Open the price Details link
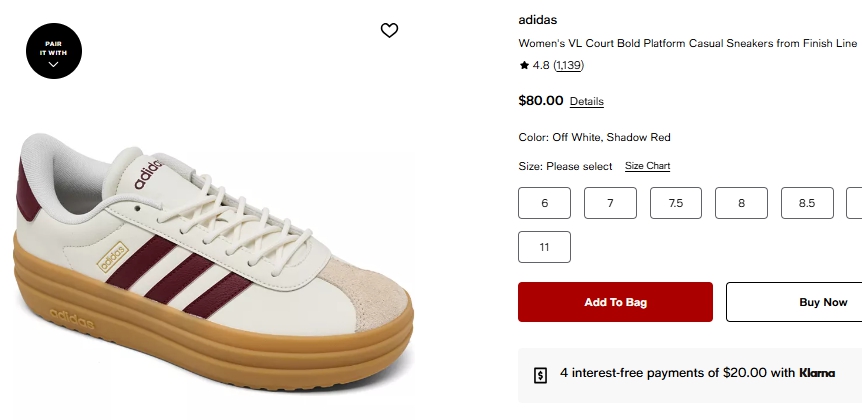Image resolution: width=862 pixels, height=420 pixels. tap(587, 102)
